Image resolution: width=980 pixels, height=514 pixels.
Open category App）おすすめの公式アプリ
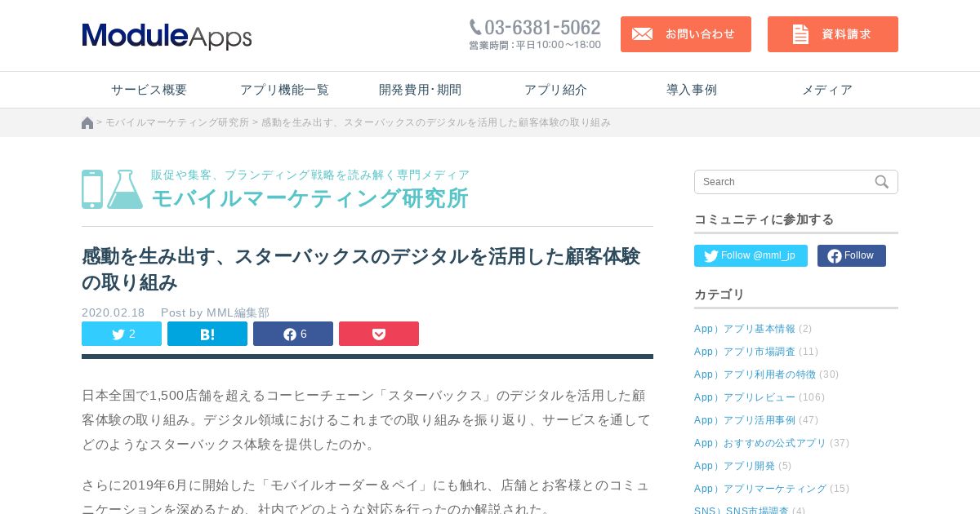click(x=760, y=443)
